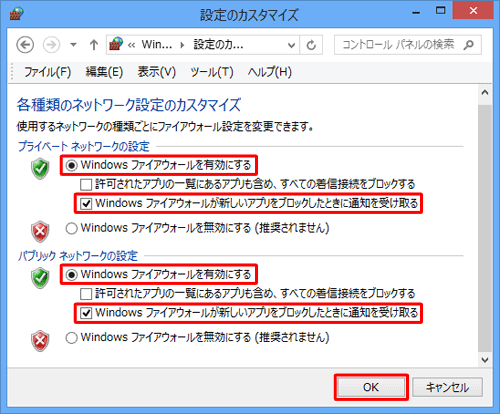Minimize the 設定のカスタマイズ window
The width and height of the screenshot is (500, 414).
(x=416, y=12)
